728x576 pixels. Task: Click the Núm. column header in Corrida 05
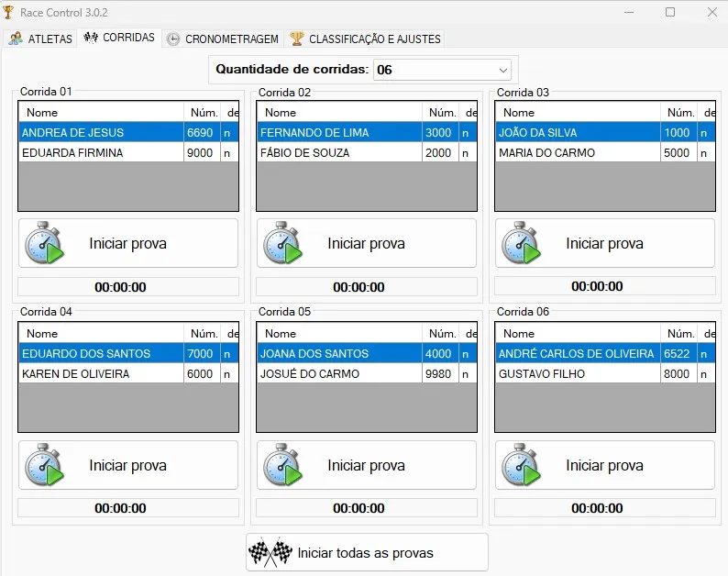tap(442, 334)
